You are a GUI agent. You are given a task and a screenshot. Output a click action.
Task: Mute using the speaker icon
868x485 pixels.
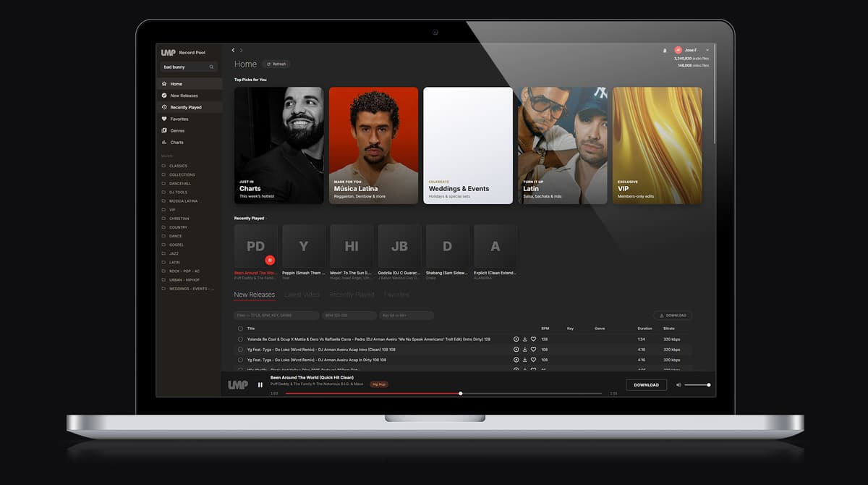point(678,385)
